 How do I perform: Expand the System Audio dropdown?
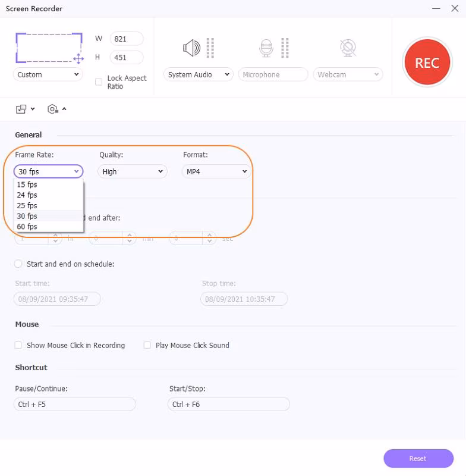click(199, 74)
